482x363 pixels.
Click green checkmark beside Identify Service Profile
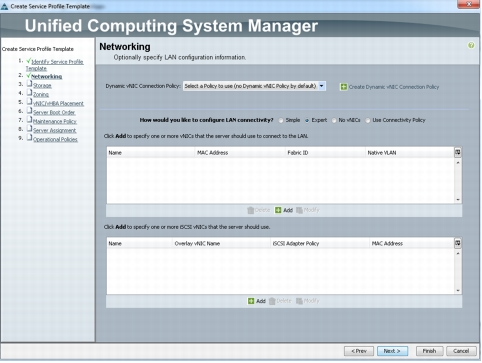click(28, 61)
